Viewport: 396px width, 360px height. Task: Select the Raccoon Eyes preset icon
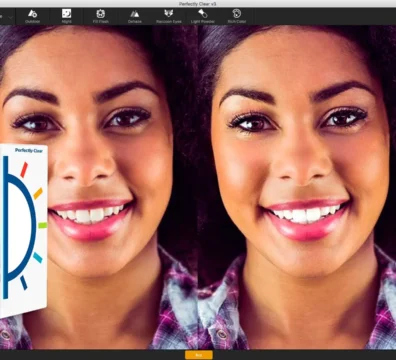point(169,14)
